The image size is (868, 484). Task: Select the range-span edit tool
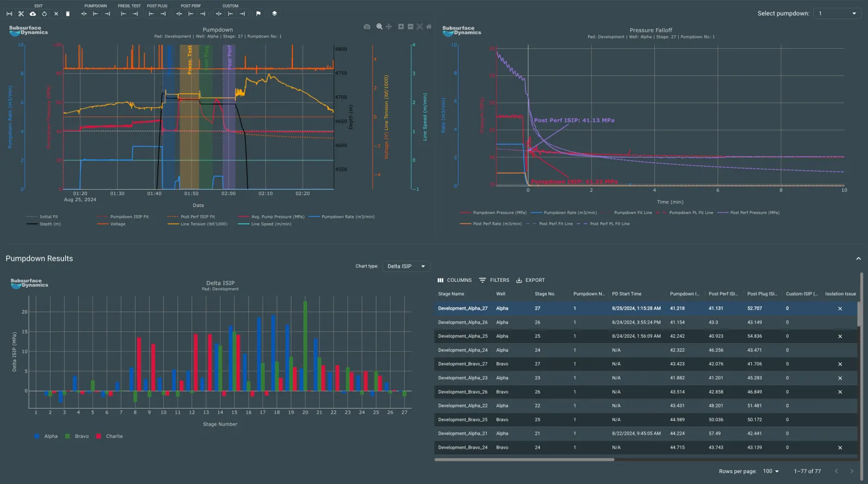9,14
